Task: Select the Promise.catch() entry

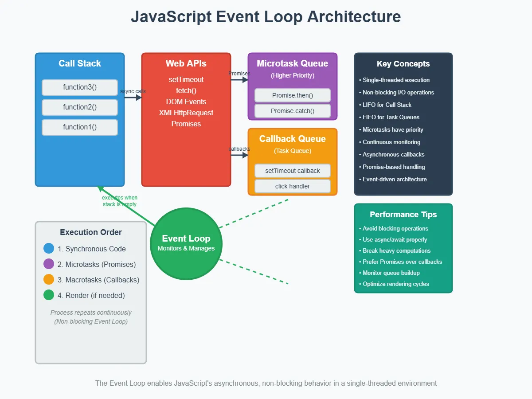Action: pyautogui.click(x=293, y=111)
